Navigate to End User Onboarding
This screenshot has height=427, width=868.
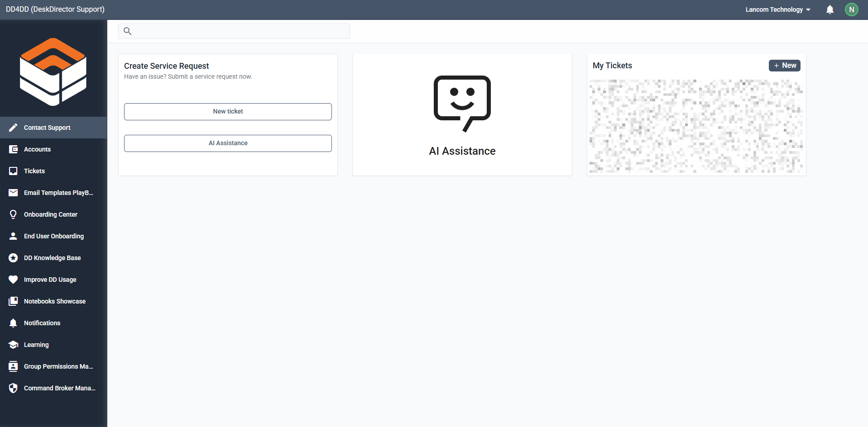[53, 236]
